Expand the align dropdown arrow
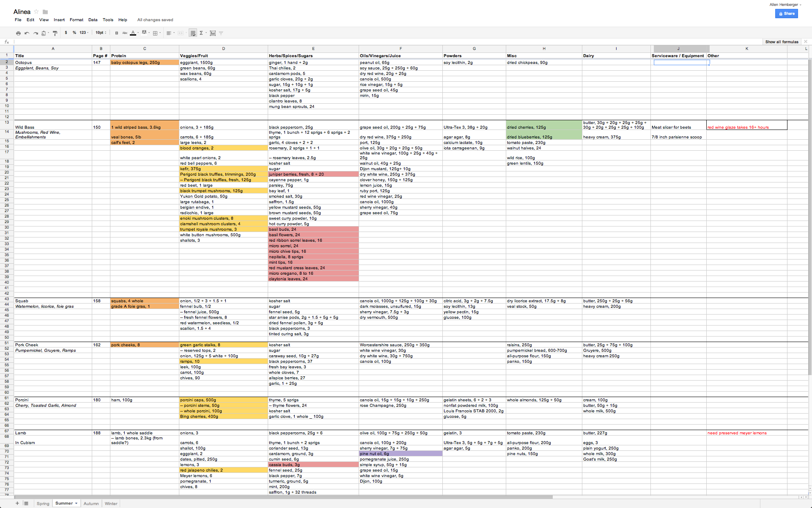812x508 pixels. pyautogui.click(x=174, y=33)
